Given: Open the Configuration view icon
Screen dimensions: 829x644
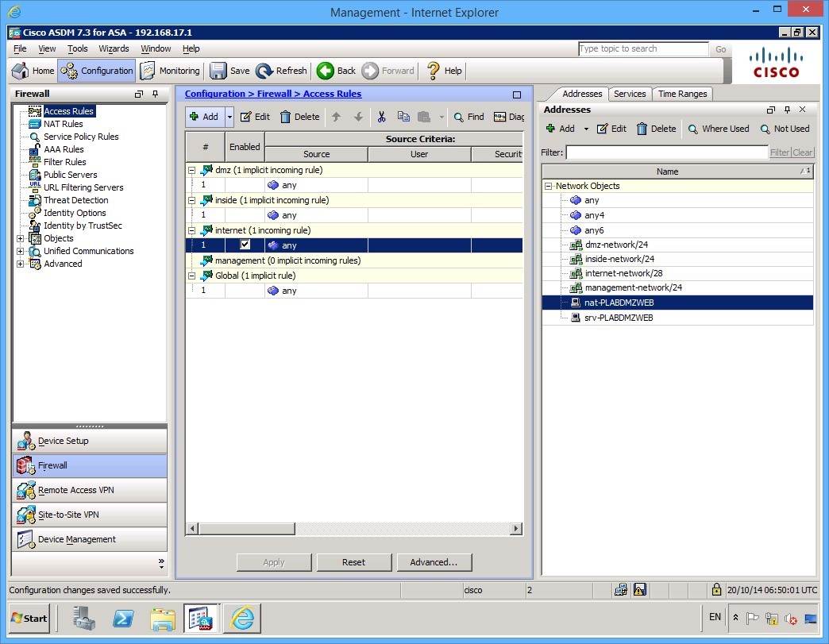Looking at the screenshot, I should (x=95, y=70).
